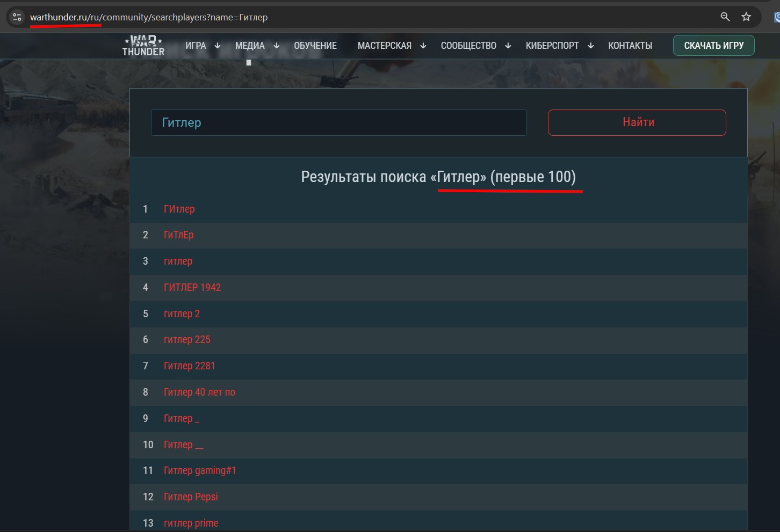
Task: Open the МАСТЕРСКАЯ dropdown arrow
Action: (423, 46)
